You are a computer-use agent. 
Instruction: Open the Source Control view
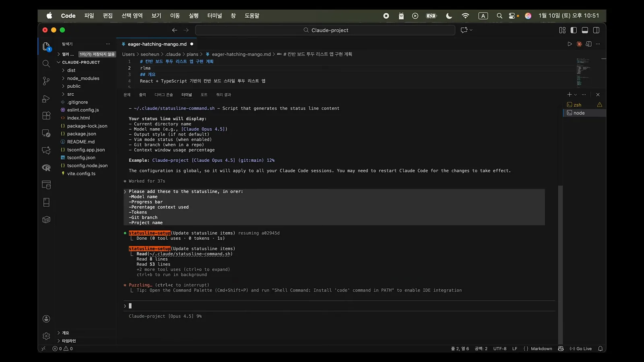46,81
